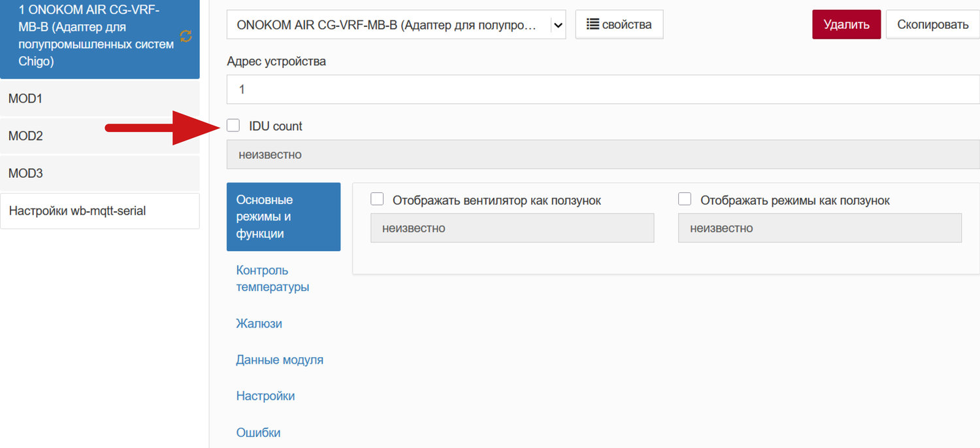
Task: Click the IDU count value field
Action: [602, 155]
